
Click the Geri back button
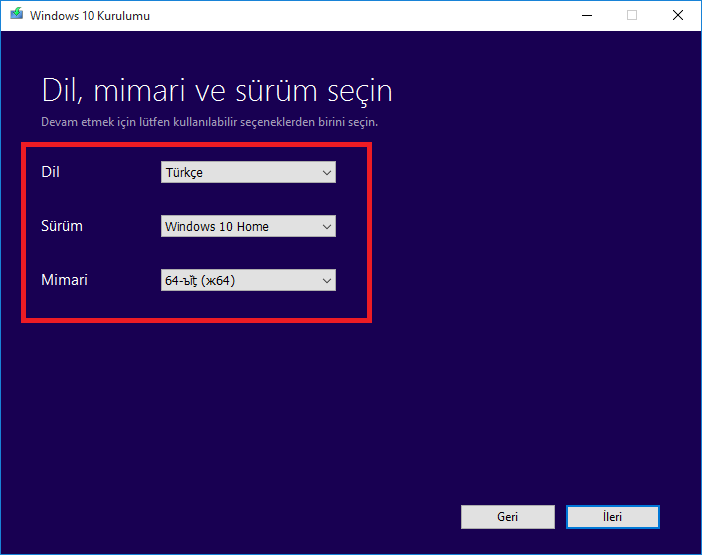point(508,517)
